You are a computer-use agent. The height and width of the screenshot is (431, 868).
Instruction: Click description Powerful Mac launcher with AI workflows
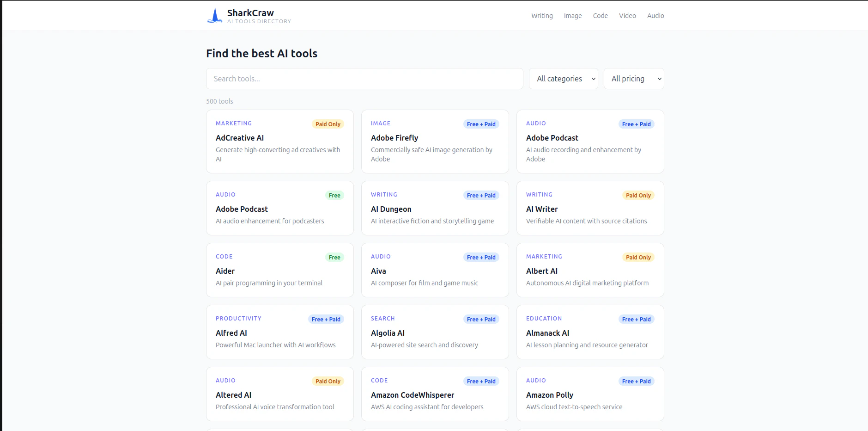click(x=275, y=345)
